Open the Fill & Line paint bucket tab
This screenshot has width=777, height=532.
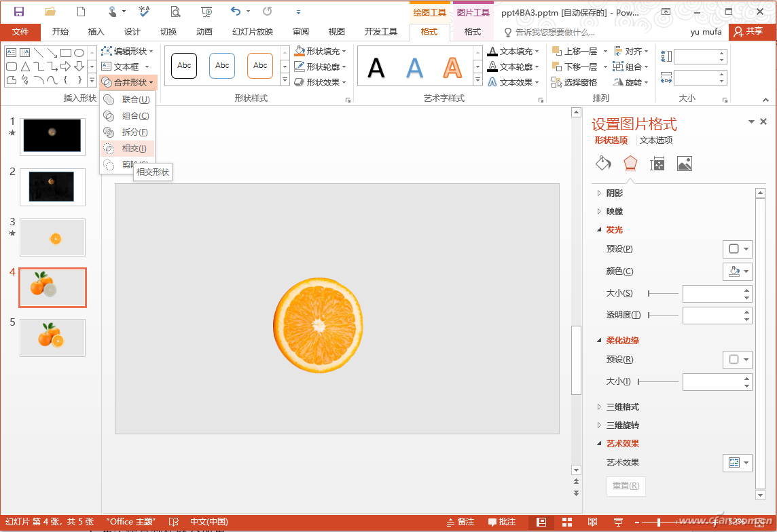point(603,164)
